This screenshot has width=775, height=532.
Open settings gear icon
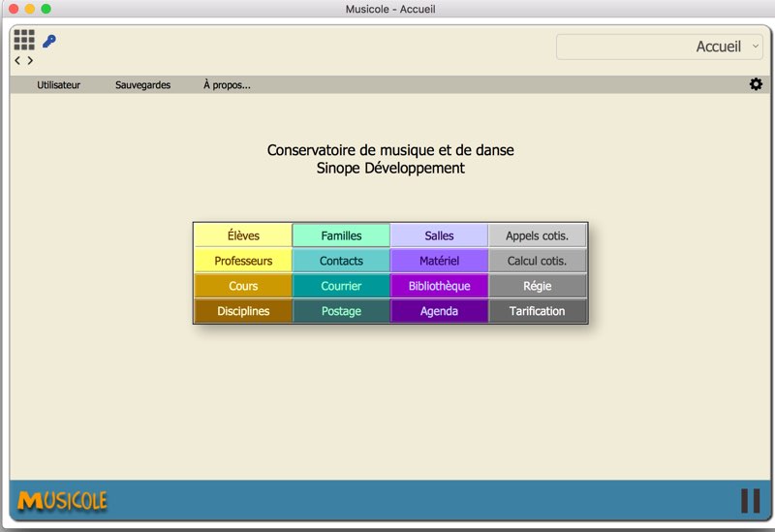coord(756,84)
